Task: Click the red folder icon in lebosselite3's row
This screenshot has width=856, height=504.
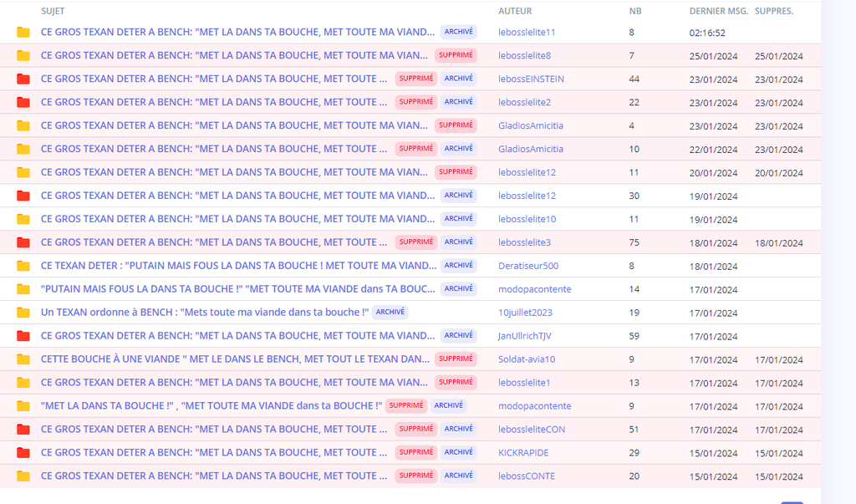Action: click(23, 242)
